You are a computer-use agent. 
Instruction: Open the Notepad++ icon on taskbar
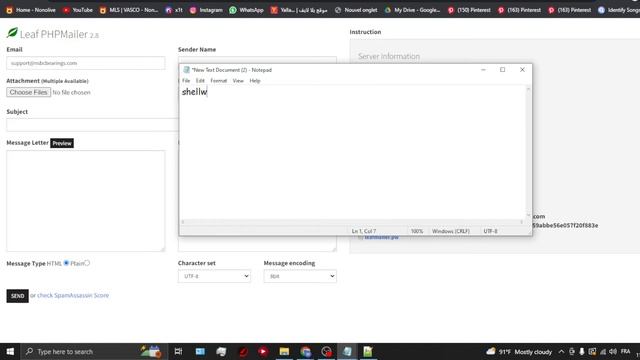pos(368,351)
